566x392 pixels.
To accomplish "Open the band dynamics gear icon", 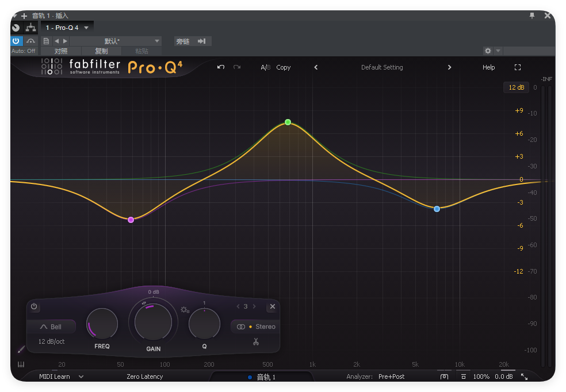I will (x=185, y=309).
